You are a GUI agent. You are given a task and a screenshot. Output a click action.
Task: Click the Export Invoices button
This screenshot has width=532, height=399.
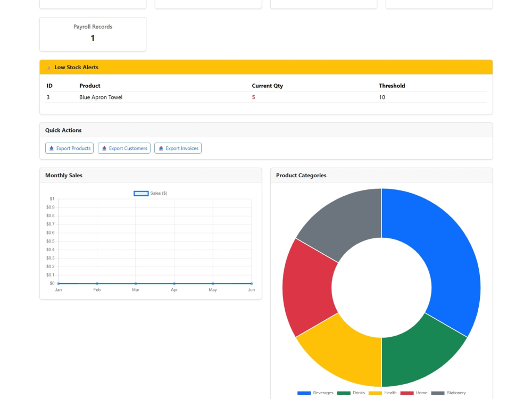(x=178, y=148)
